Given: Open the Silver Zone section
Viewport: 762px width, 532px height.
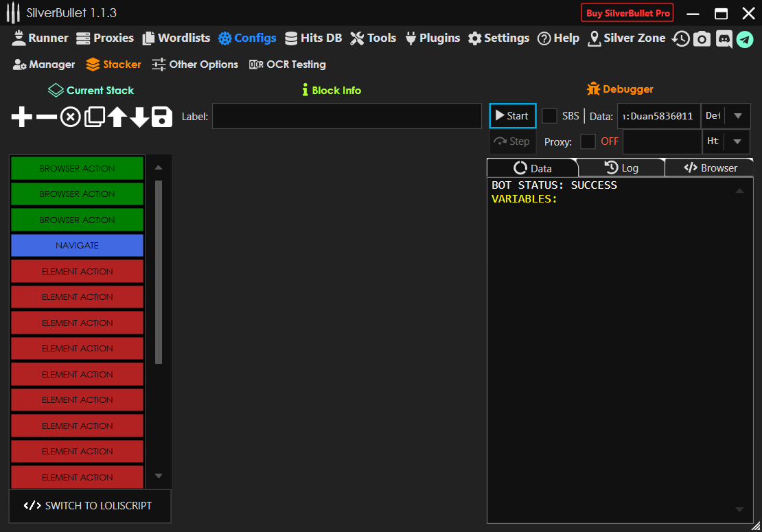Looking at the screenshot, I should (x=626, y=38).
